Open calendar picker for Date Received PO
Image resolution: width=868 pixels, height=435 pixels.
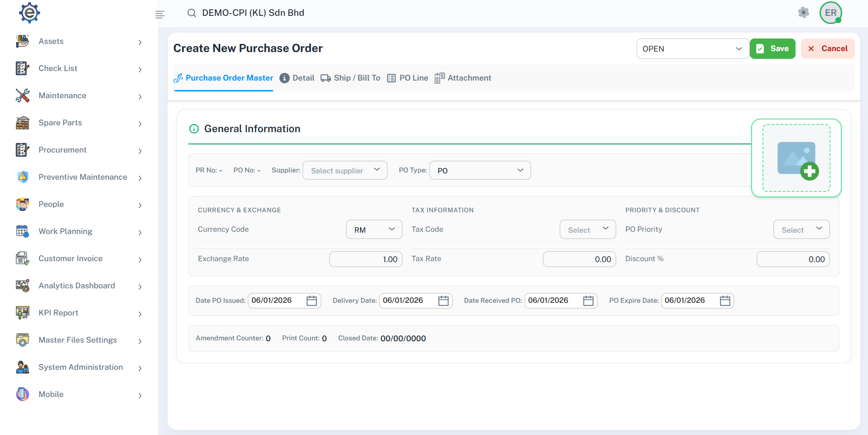click(588, 301)
